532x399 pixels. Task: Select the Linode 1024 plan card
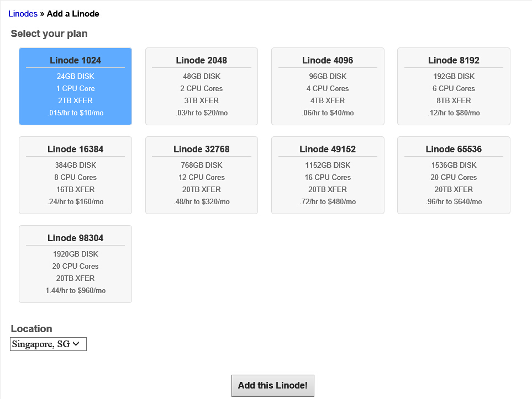[75, 87]
